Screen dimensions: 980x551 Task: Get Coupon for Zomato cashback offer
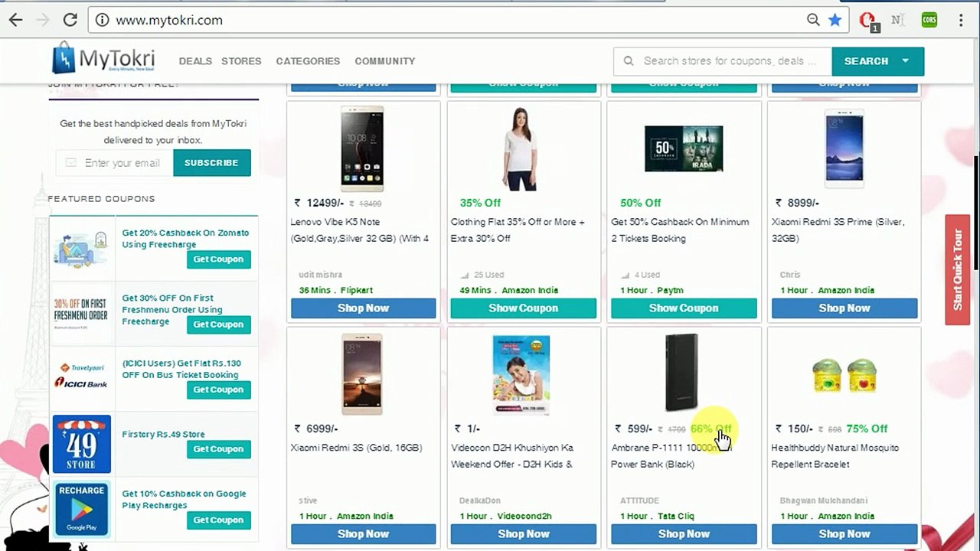pyautogui.click(x=218, y=259)
